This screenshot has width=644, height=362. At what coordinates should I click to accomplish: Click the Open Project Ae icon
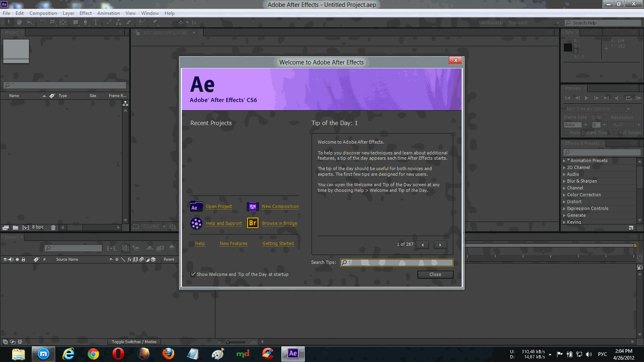click(196, 207)
